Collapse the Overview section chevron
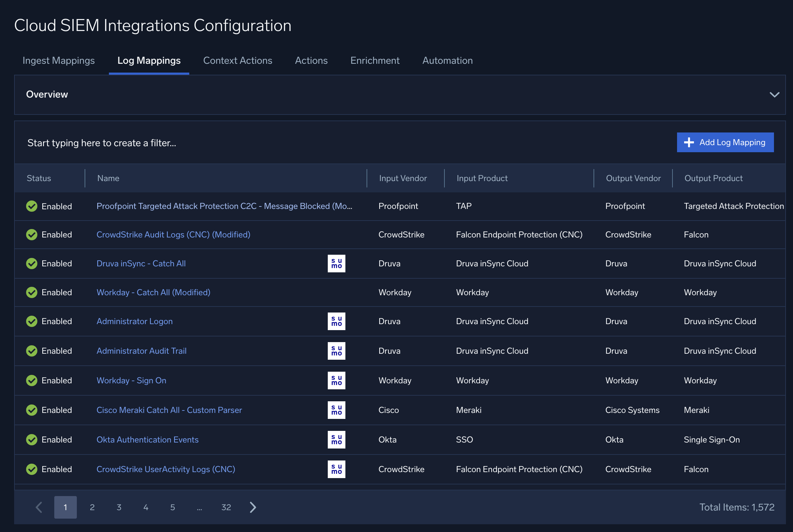This screenshot has width=793, height=532. click(x=774, y=95)
